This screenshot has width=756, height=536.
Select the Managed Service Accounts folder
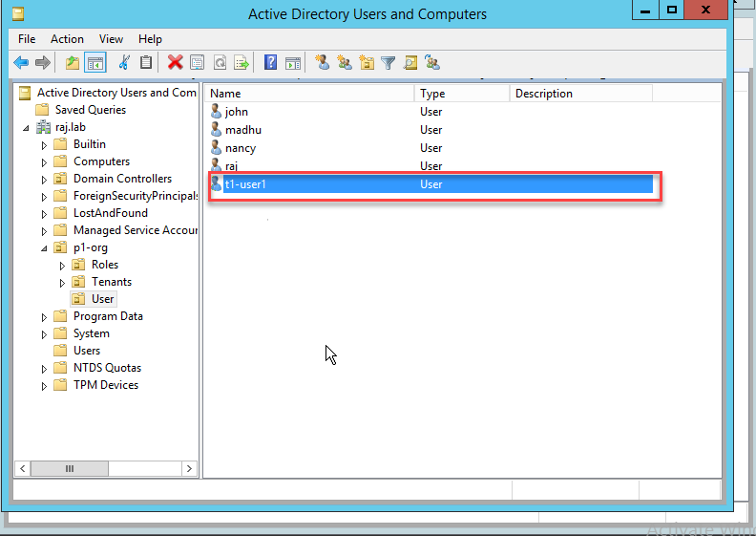pos(135,230)
